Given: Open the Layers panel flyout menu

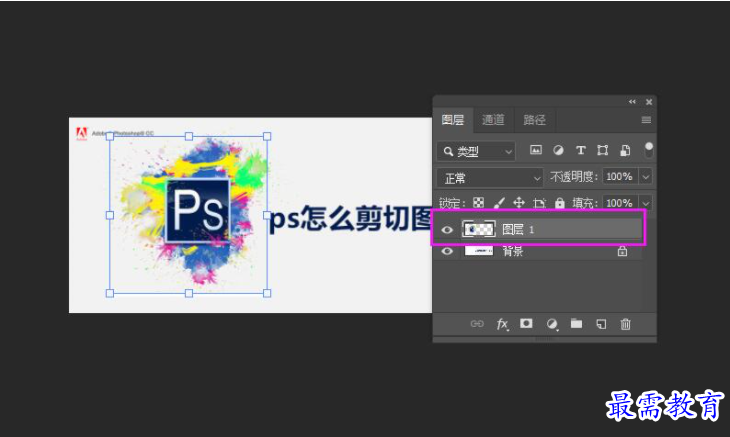Looking at the screenshot, I should [x=646, y=120].
